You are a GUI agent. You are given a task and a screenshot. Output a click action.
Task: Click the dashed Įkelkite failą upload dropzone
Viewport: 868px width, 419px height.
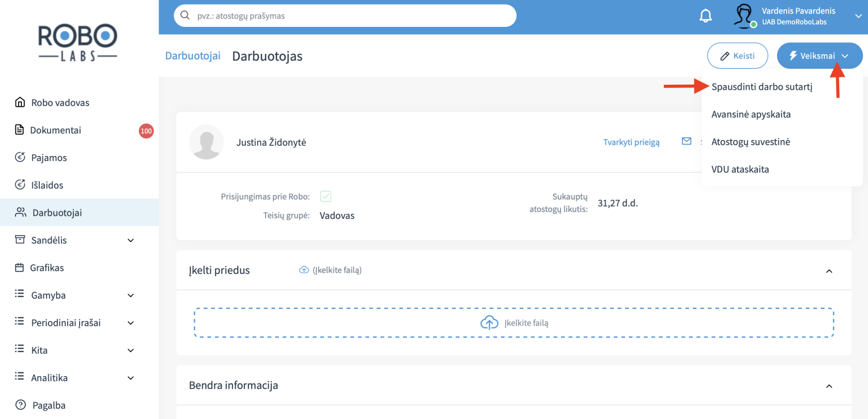(514, 322)
